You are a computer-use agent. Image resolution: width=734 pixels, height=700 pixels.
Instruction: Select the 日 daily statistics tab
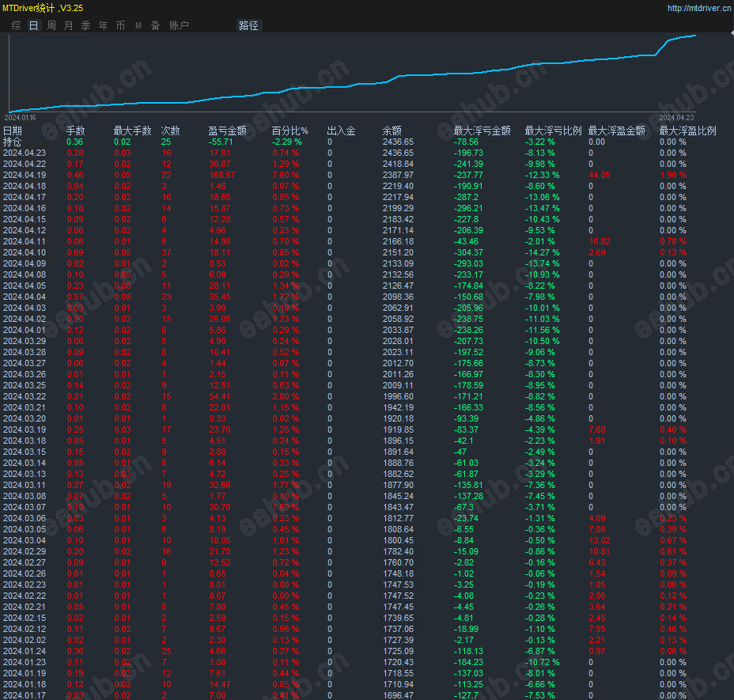[33, 25]
